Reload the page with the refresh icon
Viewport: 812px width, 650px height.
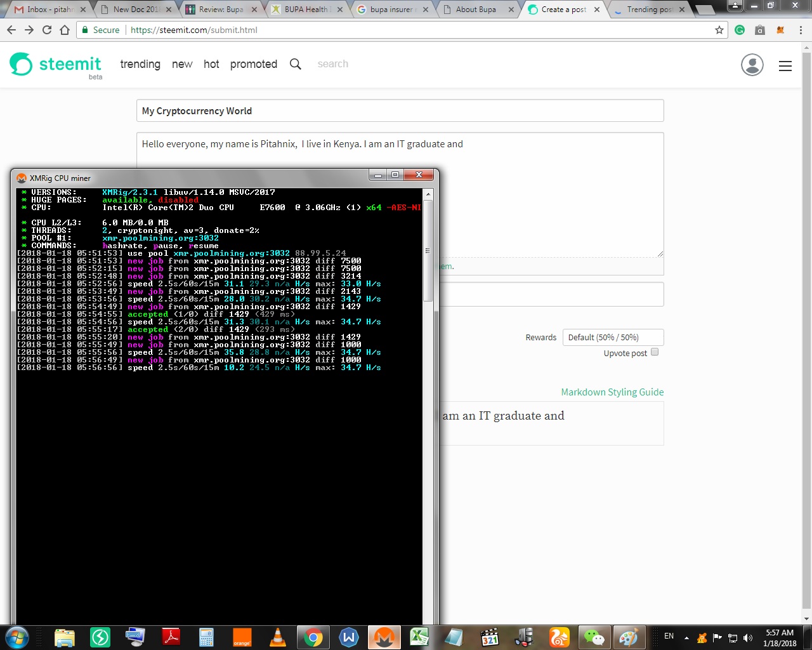(x=47, y=30)
